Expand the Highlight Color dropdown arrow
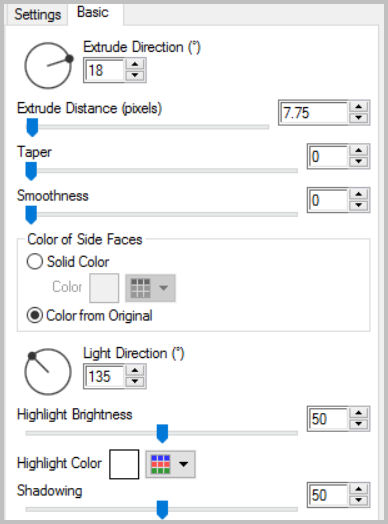 tap(183, 464)
